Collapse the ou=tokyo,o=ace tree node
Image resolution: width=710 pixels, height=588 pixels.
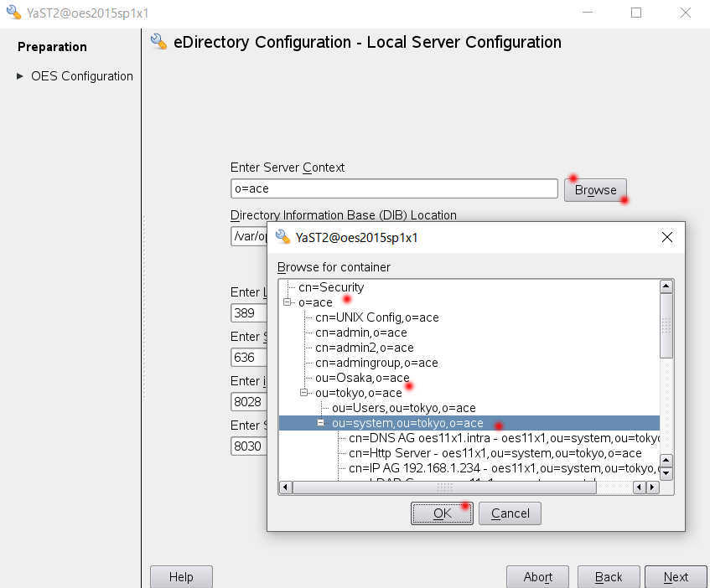click(x=303, y=393)
